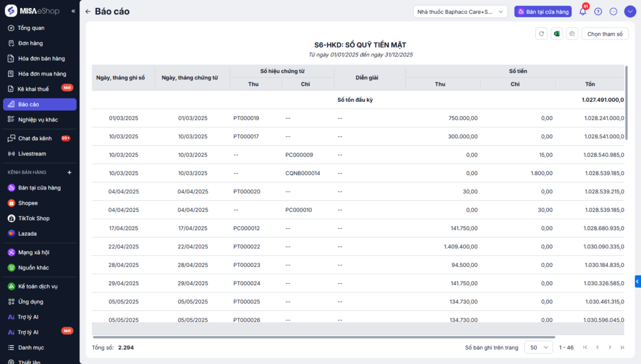Click the refresh report icon
This screenshot has height=364, width=641.
(x=541, y=34)
